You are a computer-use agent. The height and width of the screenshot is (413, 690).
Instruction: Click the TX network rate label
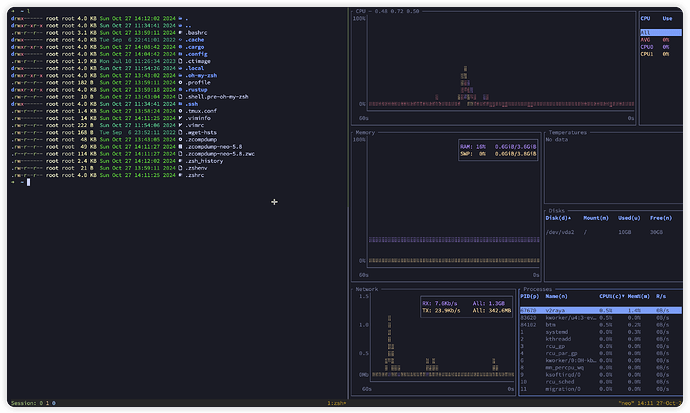point(441,311)
